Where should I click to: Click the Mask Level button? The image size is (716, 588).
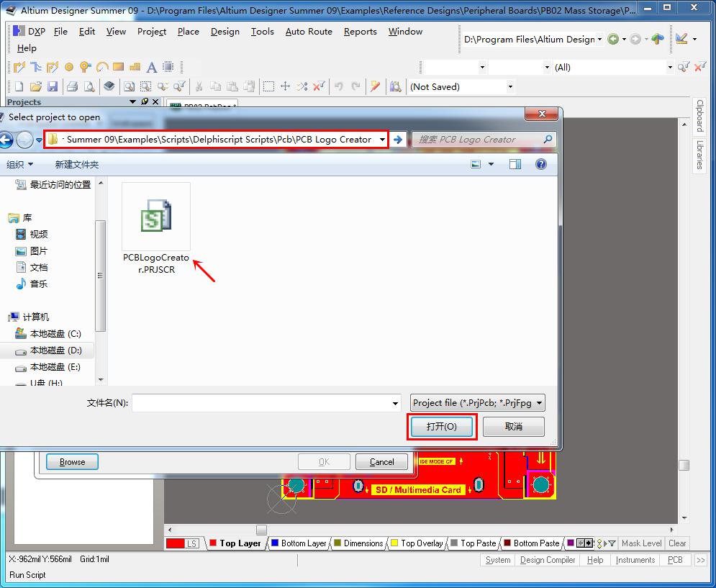642,543
